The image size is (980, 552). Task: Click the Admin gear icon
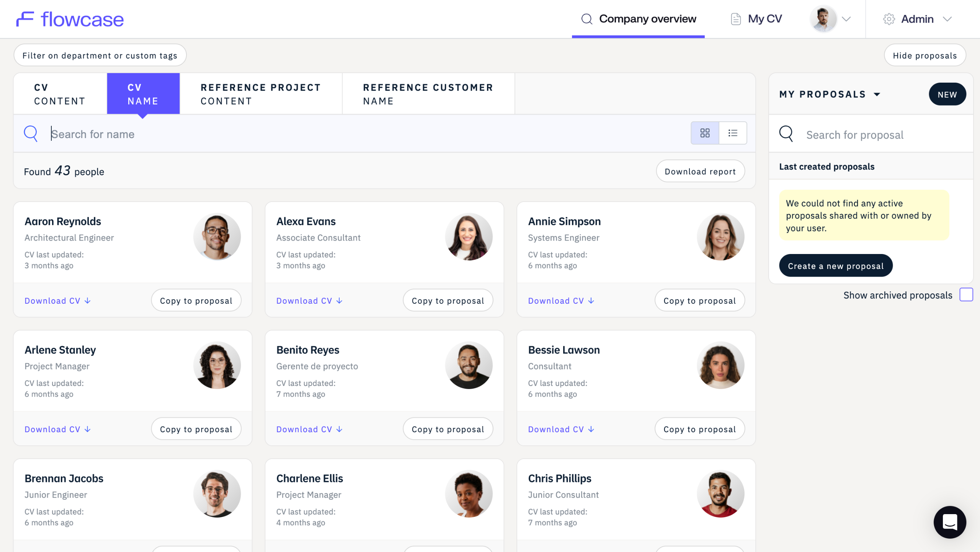[x=889, y=19]
